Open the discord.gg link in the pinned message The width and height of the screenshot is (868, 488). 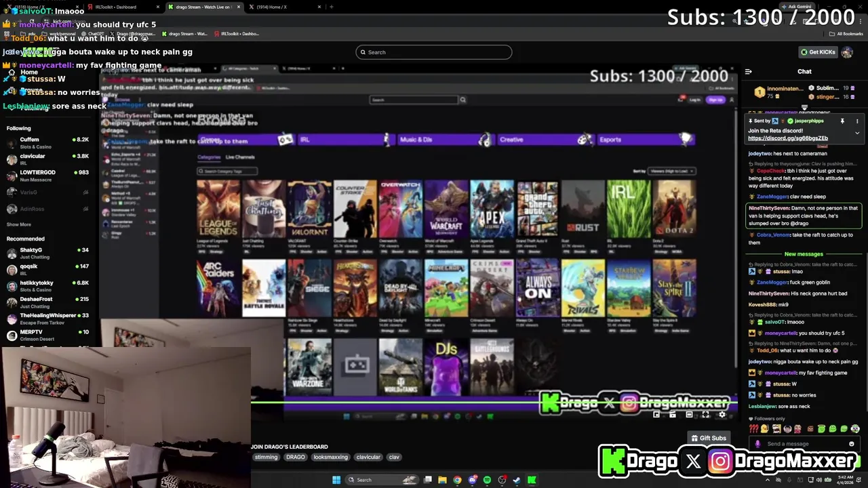tap(787, 138)
